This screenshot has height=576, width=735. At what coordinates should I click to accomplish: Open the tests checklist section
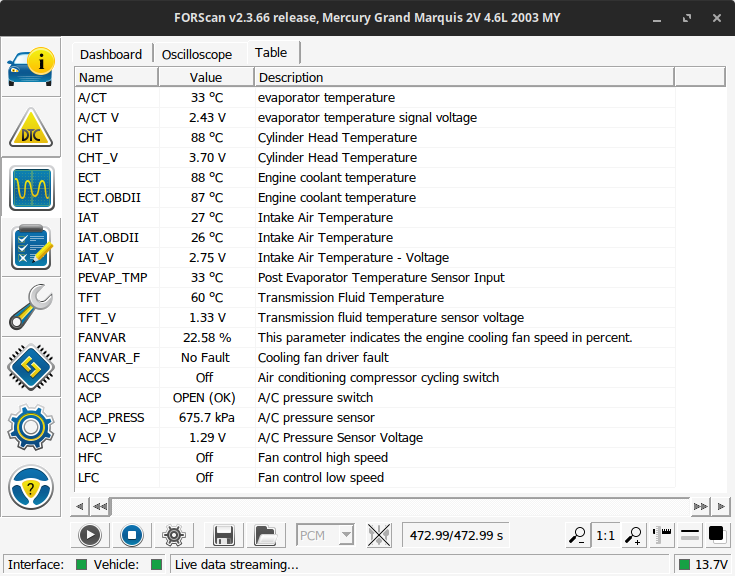point(31,247)
